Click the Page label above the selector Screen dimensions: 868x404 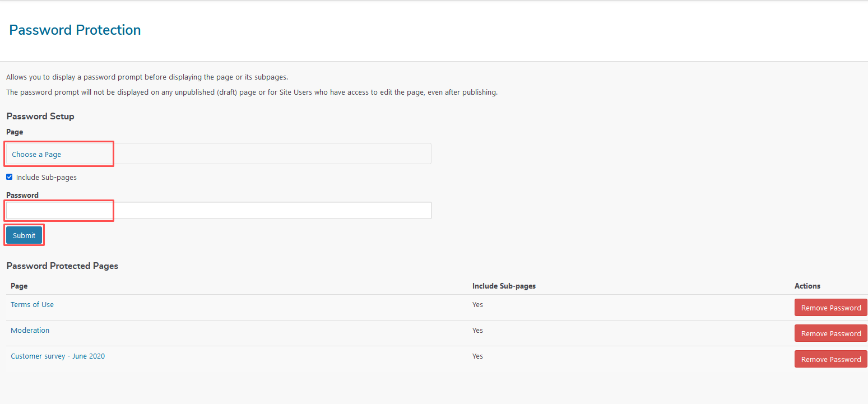pos(15,132)
